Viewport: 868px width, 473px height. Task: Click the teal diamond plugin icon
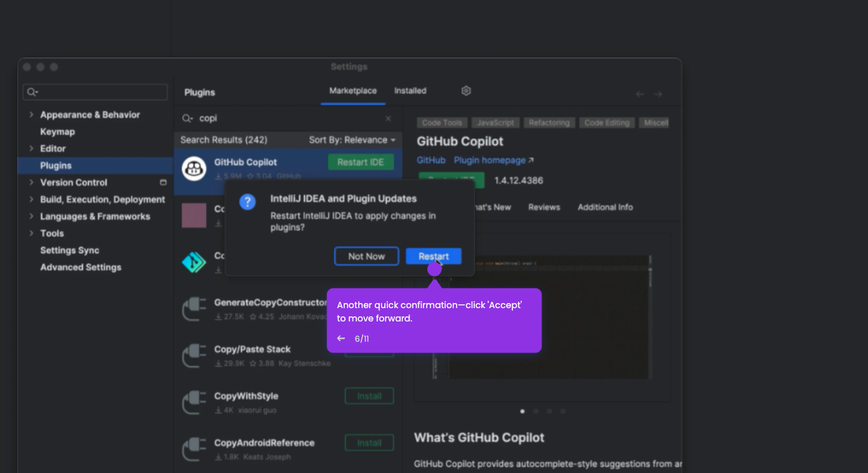194,262
